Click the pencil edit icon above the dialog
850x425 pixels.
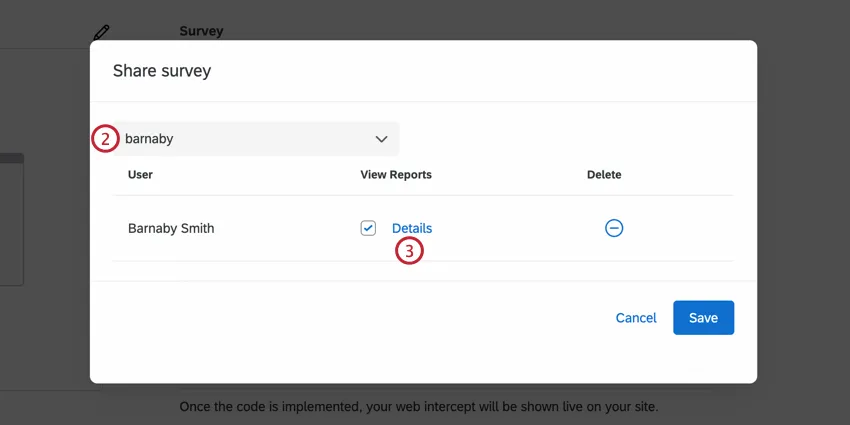101,32
